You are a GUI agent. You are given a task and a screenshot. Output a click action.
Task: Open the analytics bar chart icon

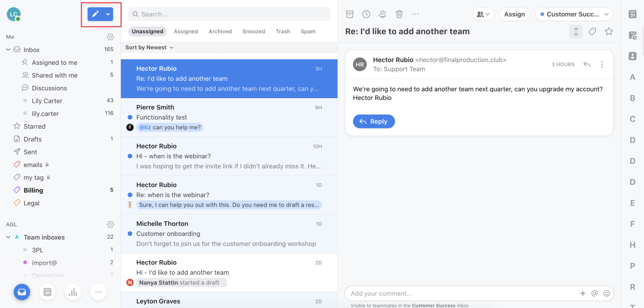[73, 292]
